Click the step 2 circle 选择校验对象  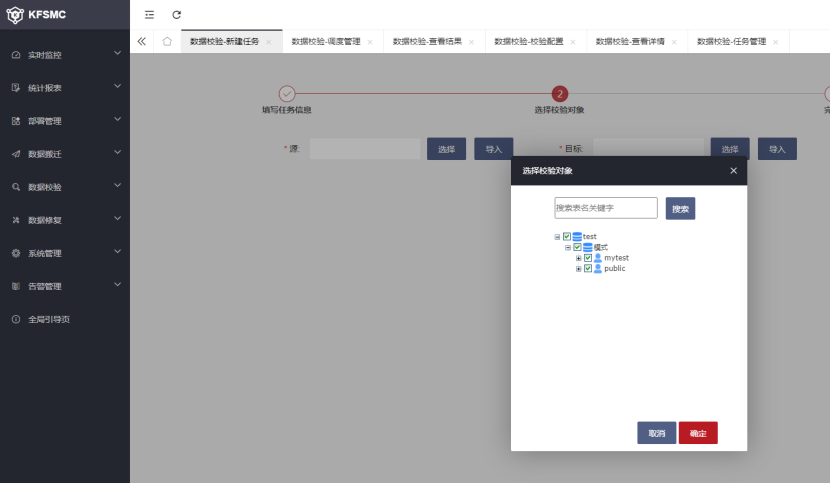[x=560, y=94]
